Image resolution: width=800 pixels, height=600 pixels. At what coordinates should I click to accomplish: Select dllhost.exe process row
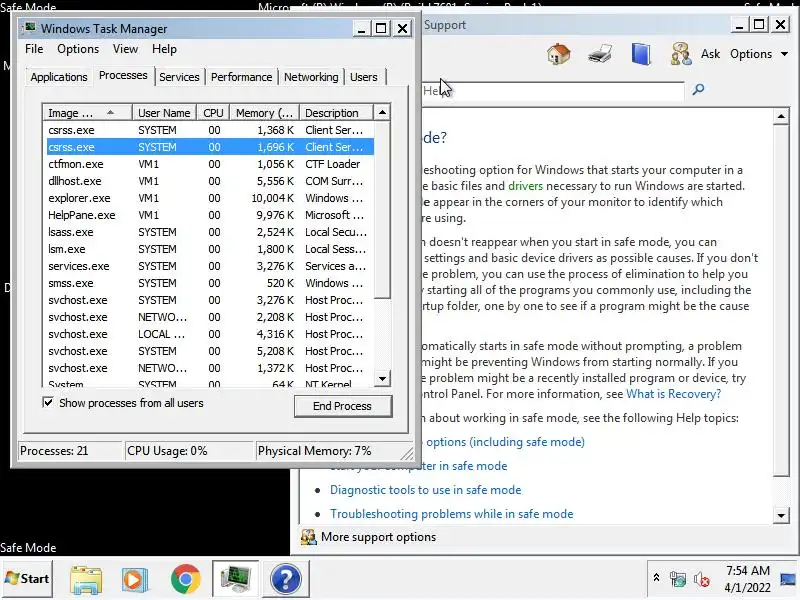coord(210,181)
